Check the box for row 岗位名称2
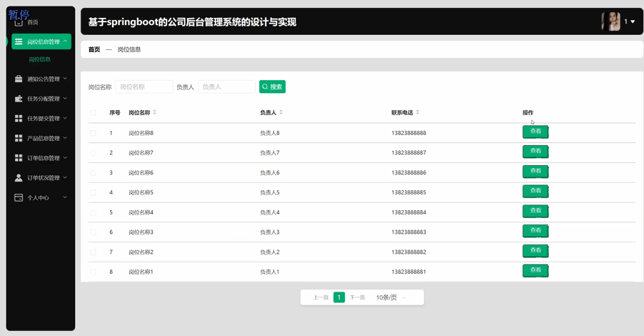This screenshot has height=336, width=644. point(94,252)
